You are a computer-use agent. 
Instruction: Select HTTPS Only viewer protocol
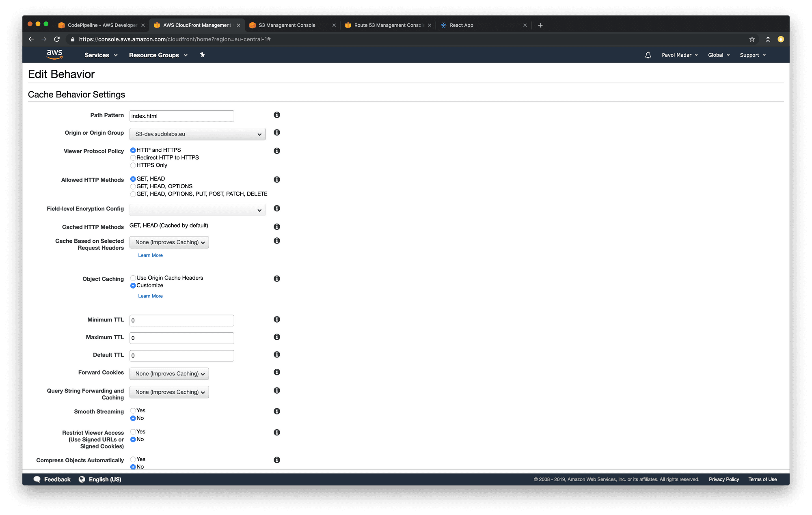click(133, 166)
